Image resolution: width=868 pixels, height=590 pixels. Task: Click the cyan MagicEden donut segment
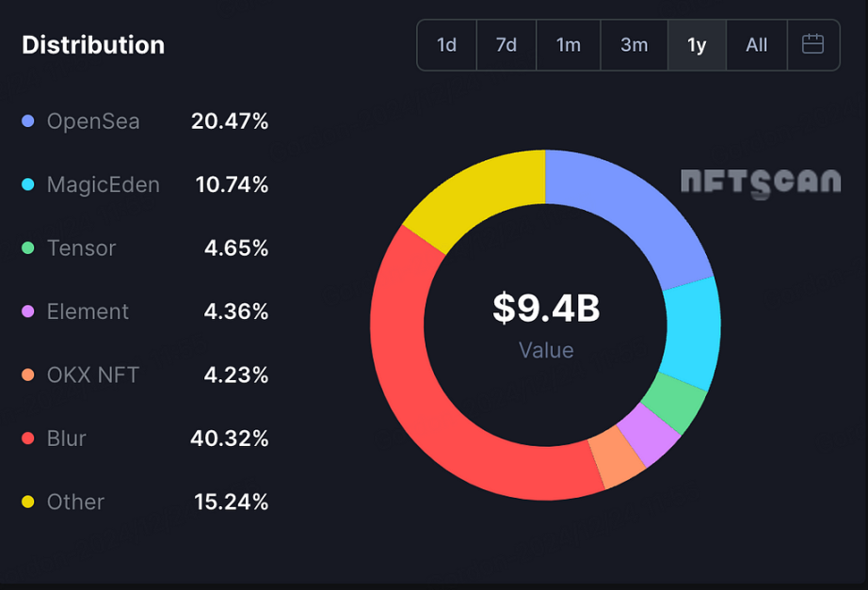point(692,332)
